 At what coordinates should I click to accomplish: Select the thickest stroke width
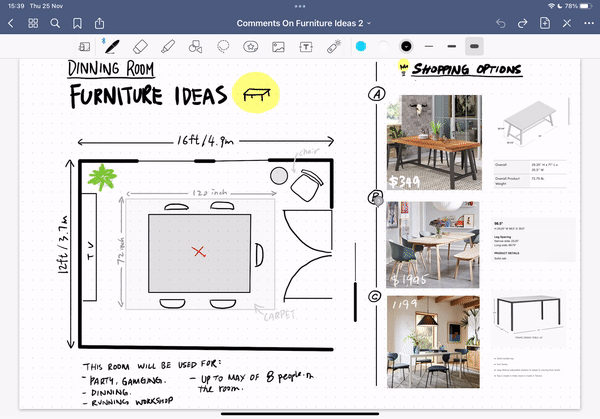[474, 46]
